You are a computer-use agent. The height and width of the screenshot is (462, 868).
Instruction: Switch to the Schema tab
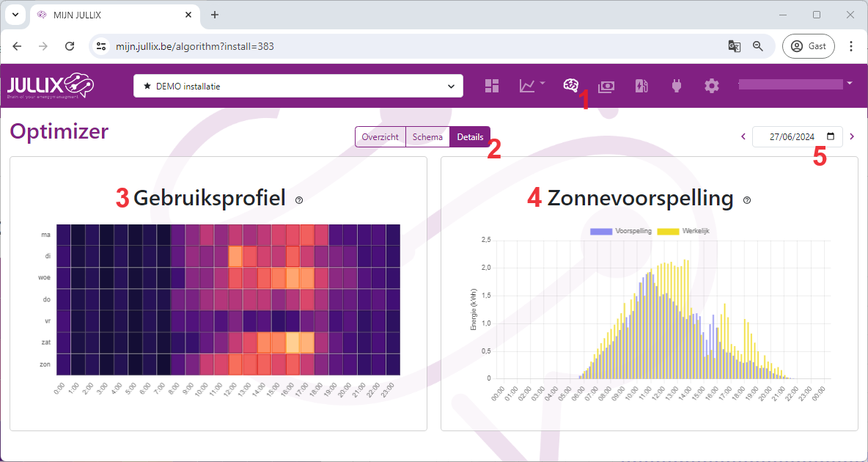tap(427, 137)
